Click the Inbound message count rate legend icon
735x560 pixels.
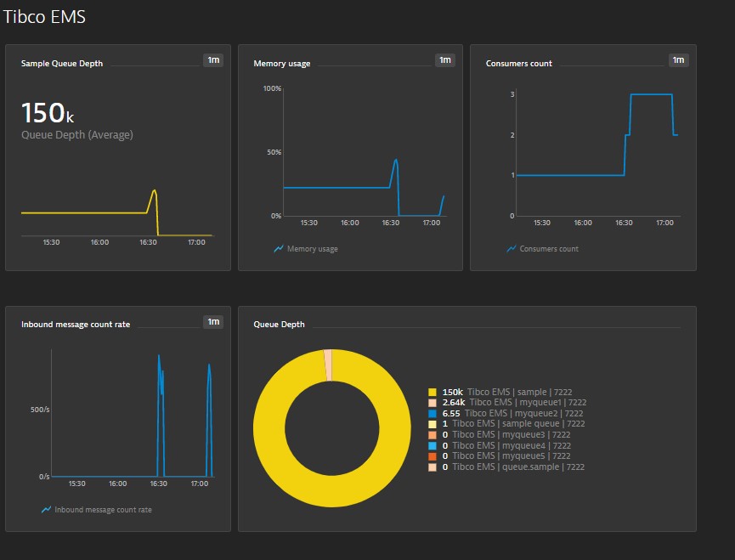pos(46,509)
